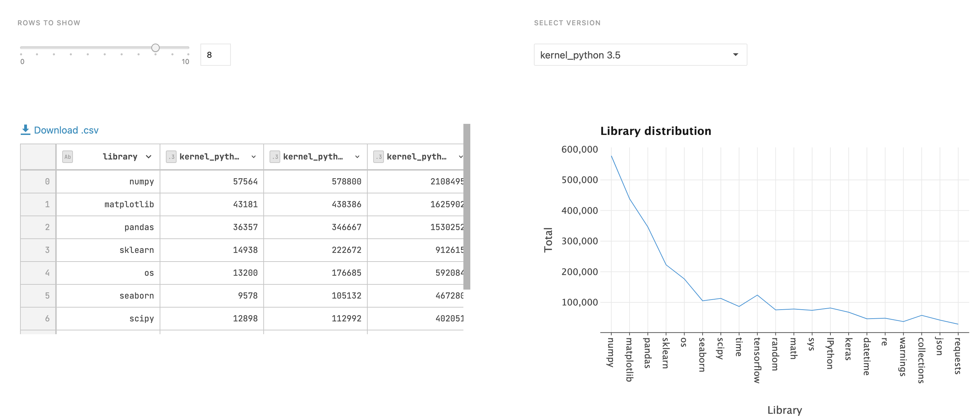Open the SELECT VERSION dropdown caret
The image size is (980, 420).
736,54
